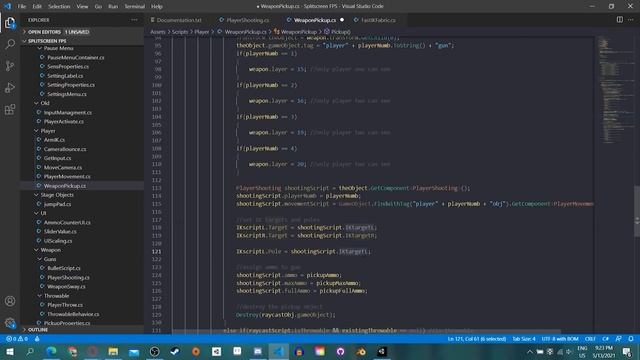Open the Edit menu
640x360 pixels.
coord(37,6)
